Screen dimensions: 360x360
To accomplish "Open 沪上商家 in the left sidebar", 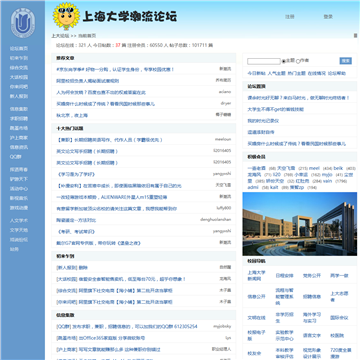I will click(x=19, y=138).
